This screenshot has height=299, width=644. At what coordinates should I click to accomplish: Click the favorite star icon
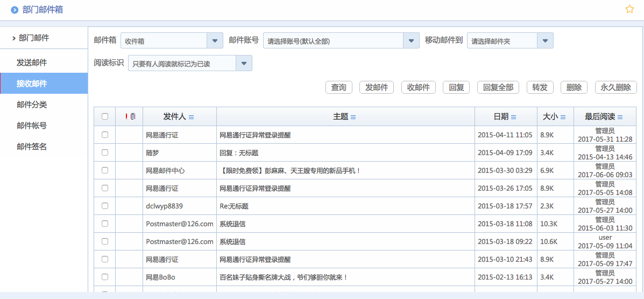point(629,9)
